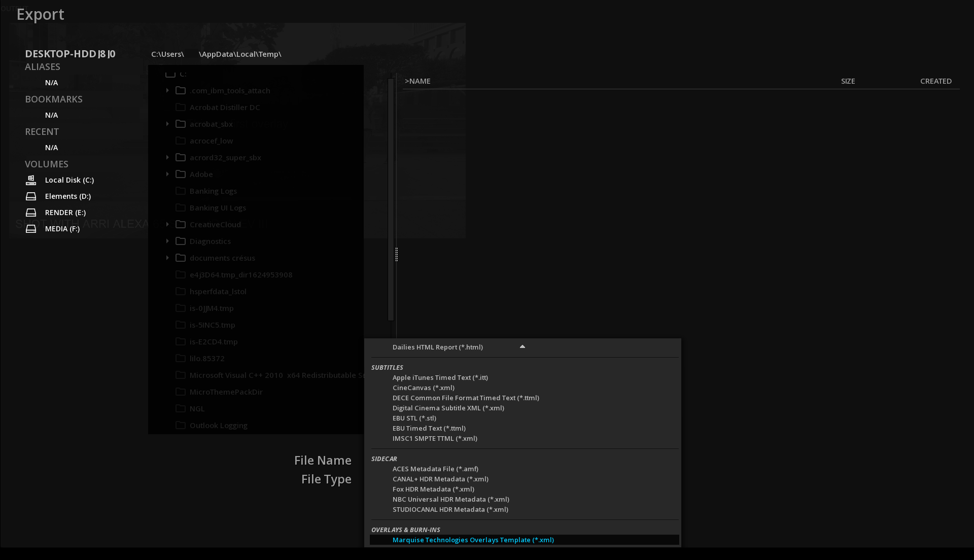Image resolution: width=974 pixels, height=560 pixels.
Task: Collapse the file type dropdown arrow
Action: [x=522, y=347]
